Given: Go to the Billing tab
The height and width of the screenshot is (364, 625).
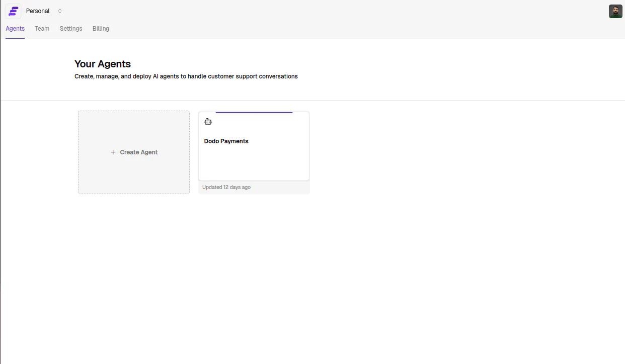Looking at the screenshot, I should tap(101, 29).
